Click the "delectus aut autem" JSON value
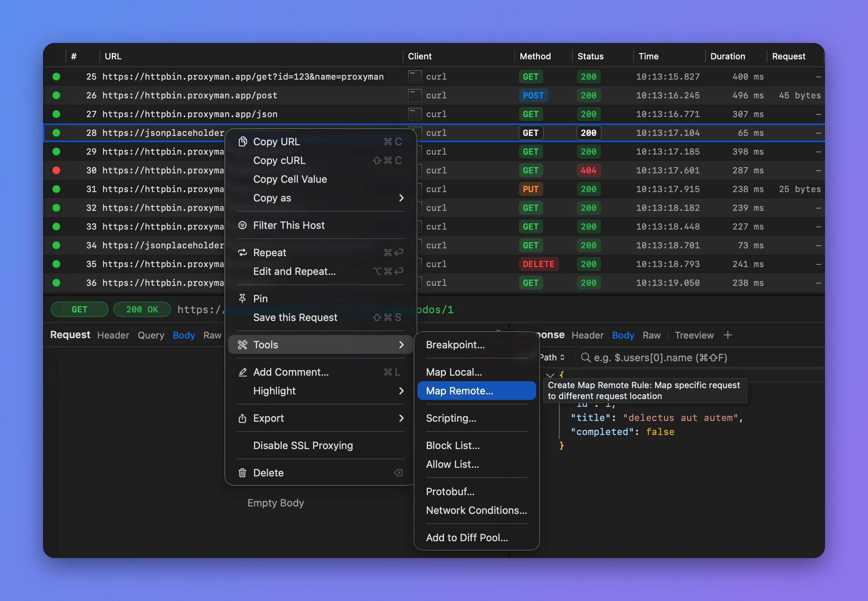The image size is (868, 601). pyautogui.click(x=680, y=418)
